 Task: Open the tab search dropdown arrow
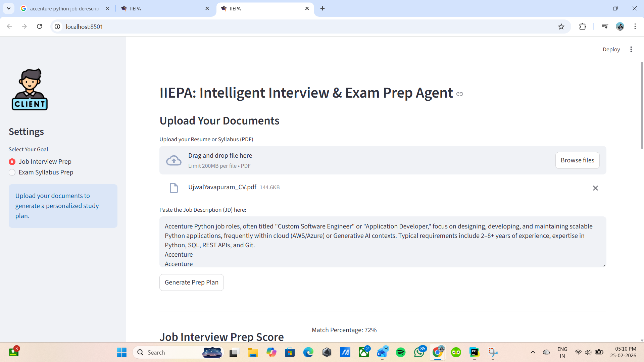coord(9,8)
